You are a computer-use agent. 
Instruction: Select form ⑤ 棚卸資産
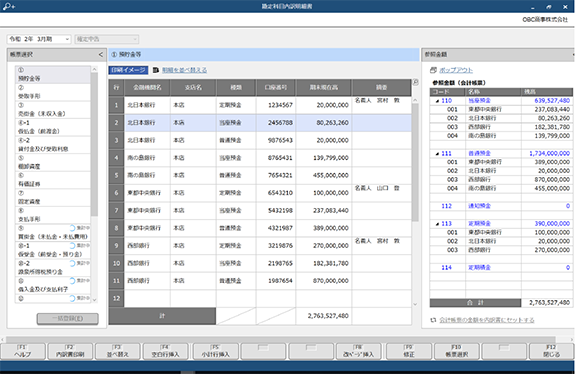(53, 162)
